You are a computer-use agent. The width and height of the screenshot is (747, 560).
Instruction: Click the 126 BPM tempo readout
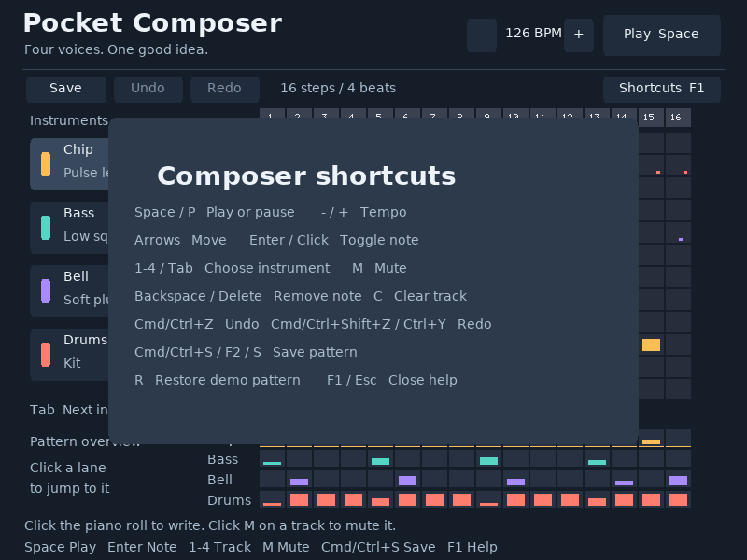click(x=533, y=34)
